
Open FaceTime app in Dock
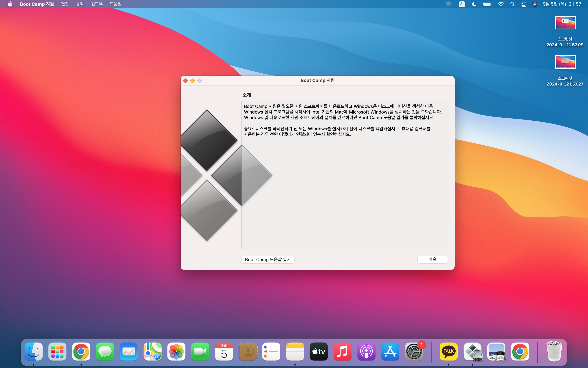(200, 352)
